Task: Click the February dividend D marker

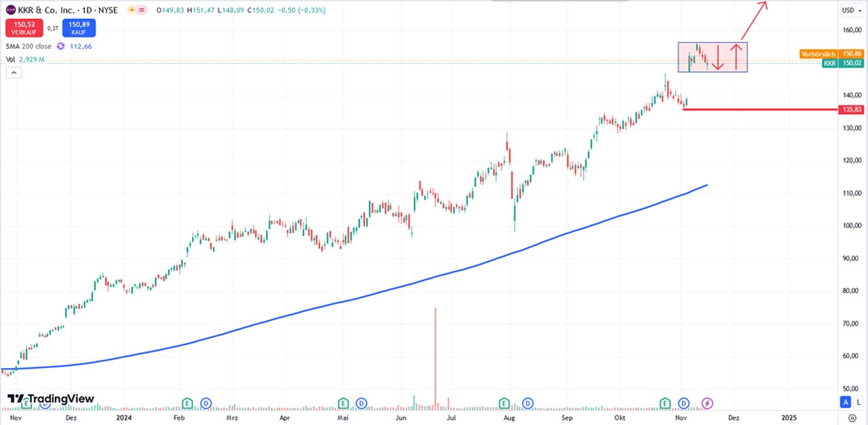Action: coord(205,403)
